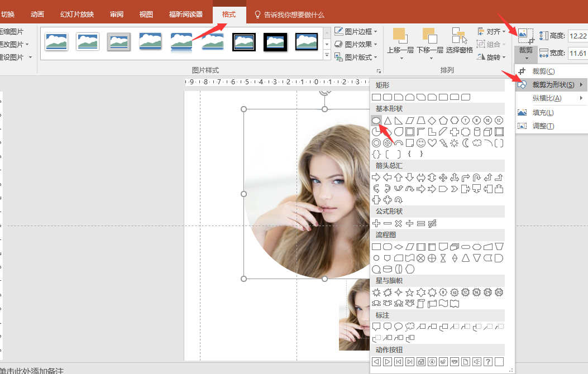Viewport: 588px width, 374px height.
Task: Pick the smiley face shape
Action: click(x=421, y=143)
